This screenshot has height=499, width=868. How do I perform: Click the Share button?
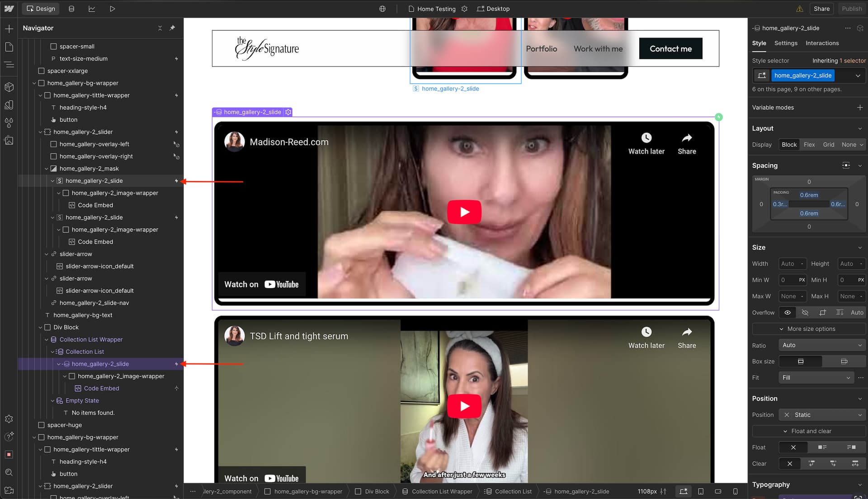click(x=821, y=9)
